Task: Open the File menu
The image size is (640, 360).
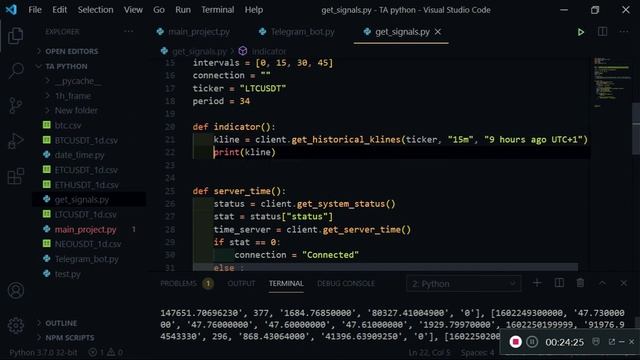Action: pos(35,10)
